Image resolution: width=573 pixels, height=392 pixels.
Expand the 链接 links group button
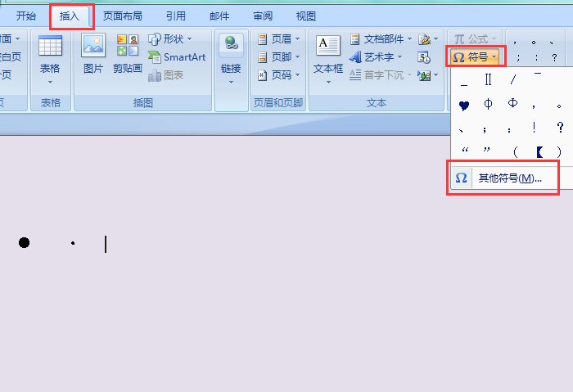pyautogui.click(x=231, y=59)
